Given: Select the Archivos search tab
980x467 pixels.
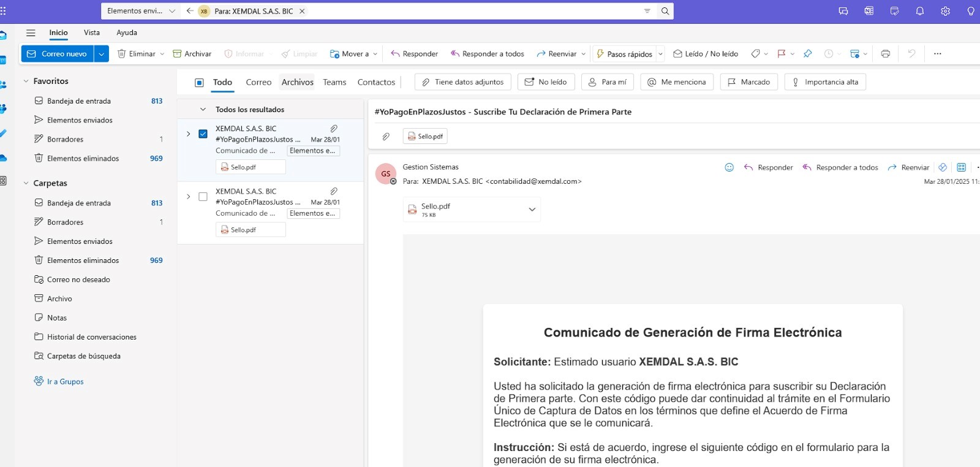Looking at the screenshot, I should (297, 82).
